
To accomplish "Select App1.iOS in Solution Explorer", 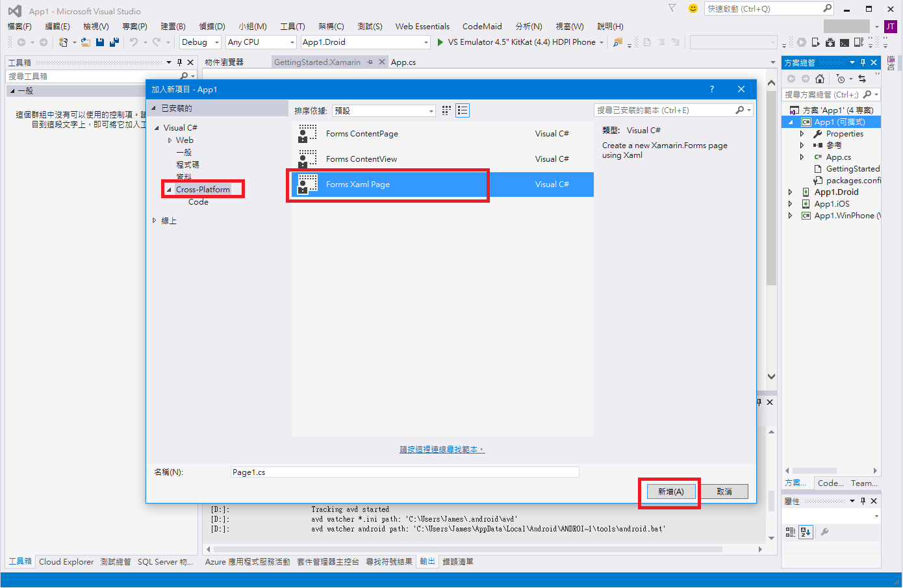I will pos(832,204).
